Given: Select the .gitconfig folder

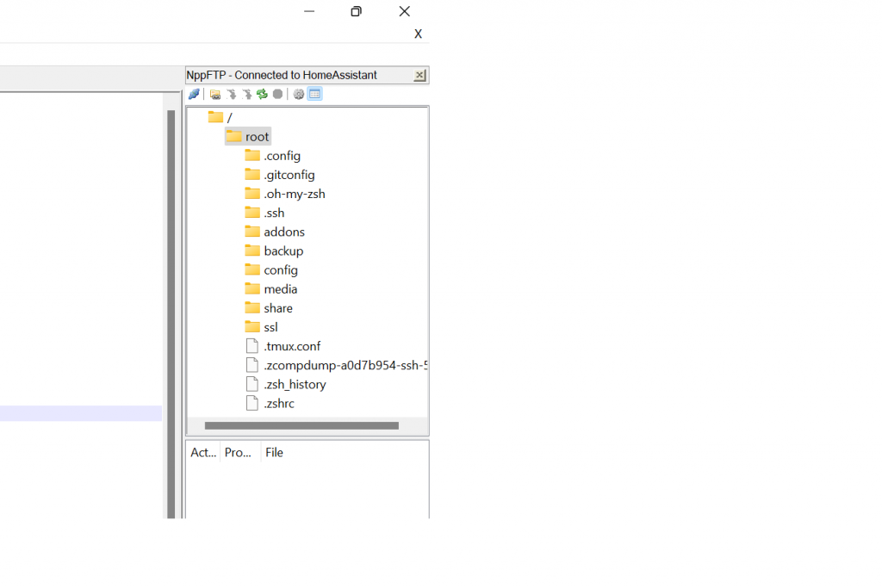Looking at the screenshot, I should coord(280,175).
